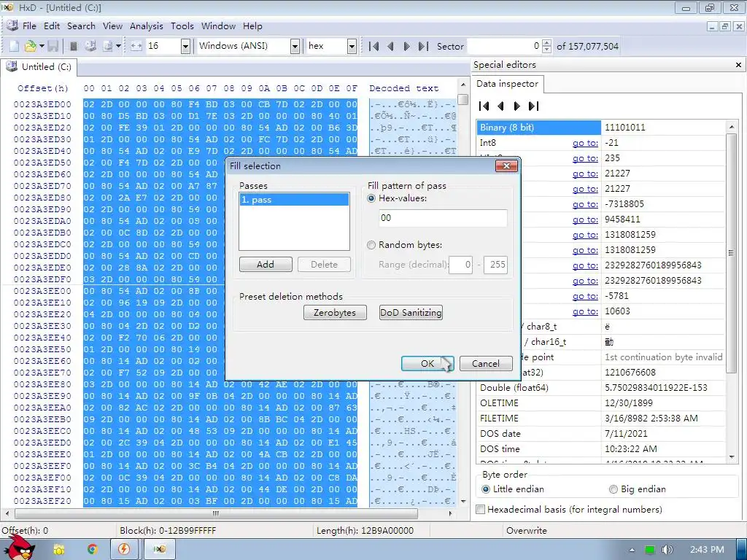Open the Search menu

click(81, 26)
